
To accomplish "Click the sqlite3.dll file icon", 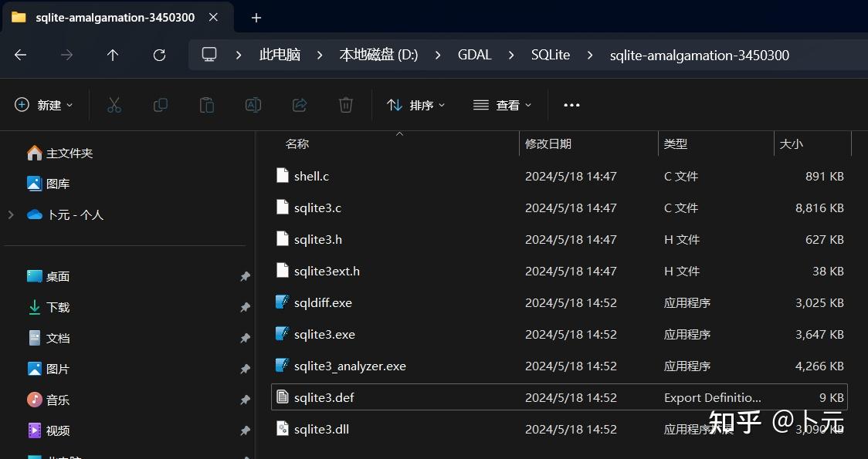I will 283,429.
